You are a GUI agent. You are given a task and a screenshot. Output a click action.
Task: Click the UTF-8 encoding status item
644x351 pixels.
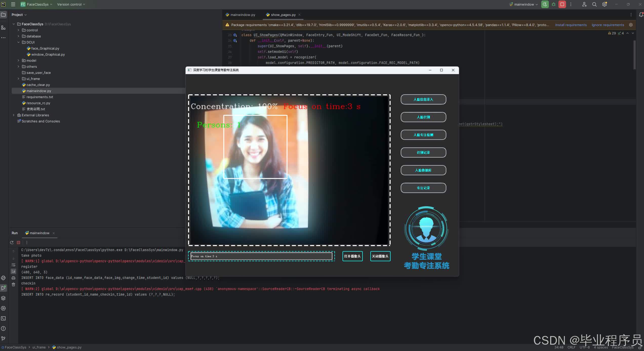click(585, 347)
